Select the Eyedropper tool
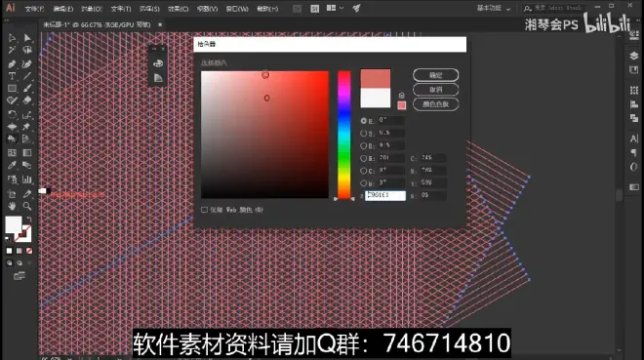Screen dimensions: 644x360 (12, 166)
